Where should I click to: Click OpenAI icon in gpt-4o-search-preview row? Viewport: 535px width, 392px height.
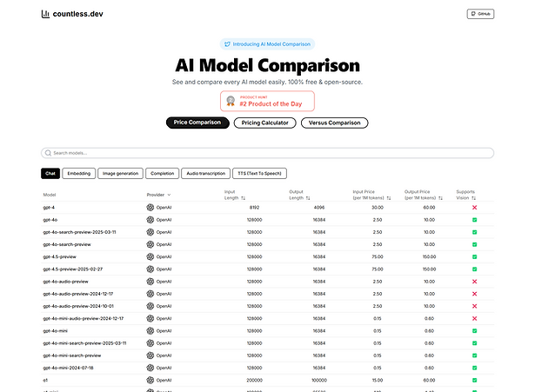pyautogui.click(x=150, y=244)
